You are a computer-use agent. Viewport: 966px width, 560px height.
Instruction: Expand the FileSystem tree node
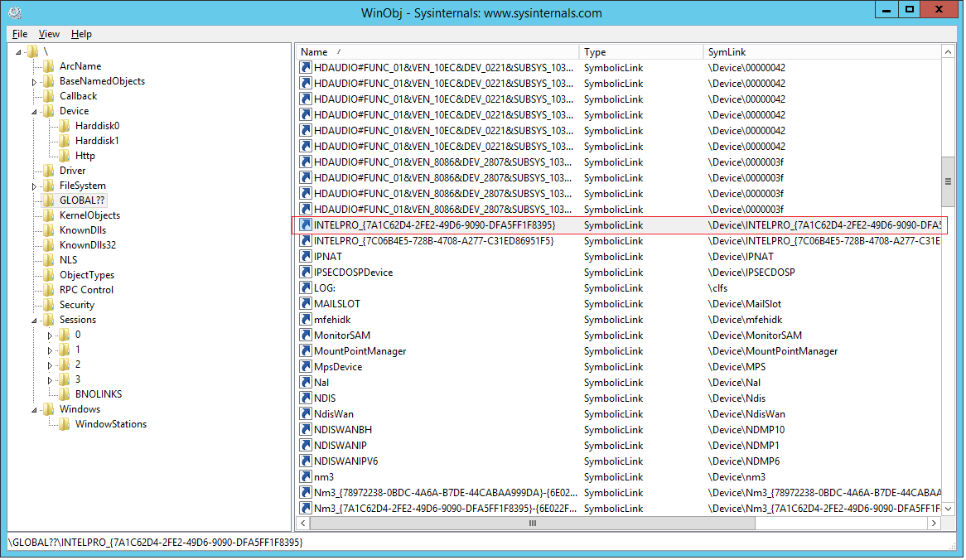point(35,186)
